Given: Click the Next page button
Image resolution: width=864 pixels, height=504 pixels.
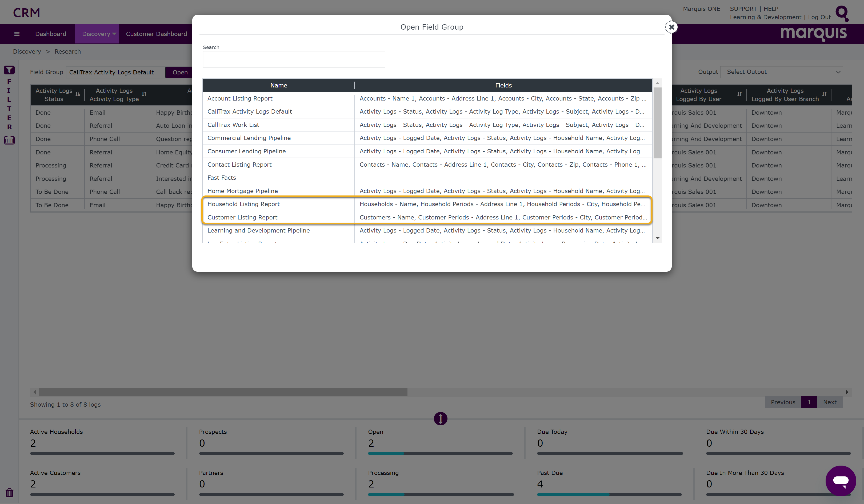Looking at the screenshot, I should pos(830,402).
